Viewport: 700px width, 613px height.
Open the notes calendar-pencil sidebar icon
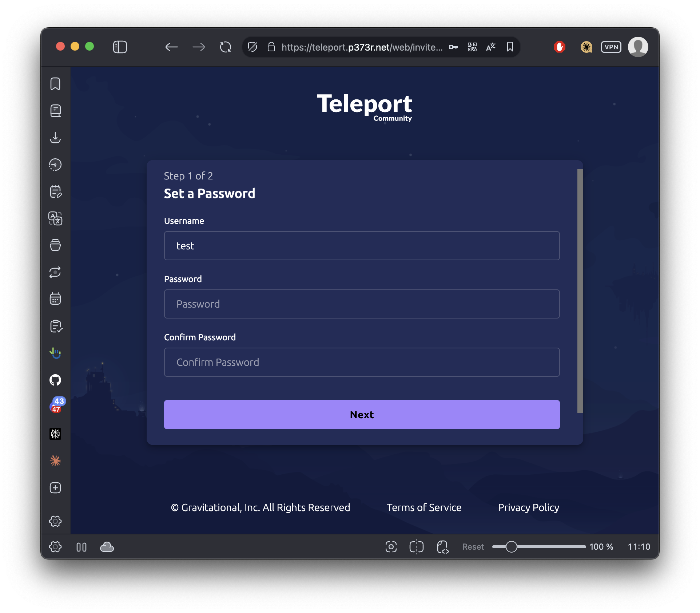pyautogui.click(x=55, y=191)
